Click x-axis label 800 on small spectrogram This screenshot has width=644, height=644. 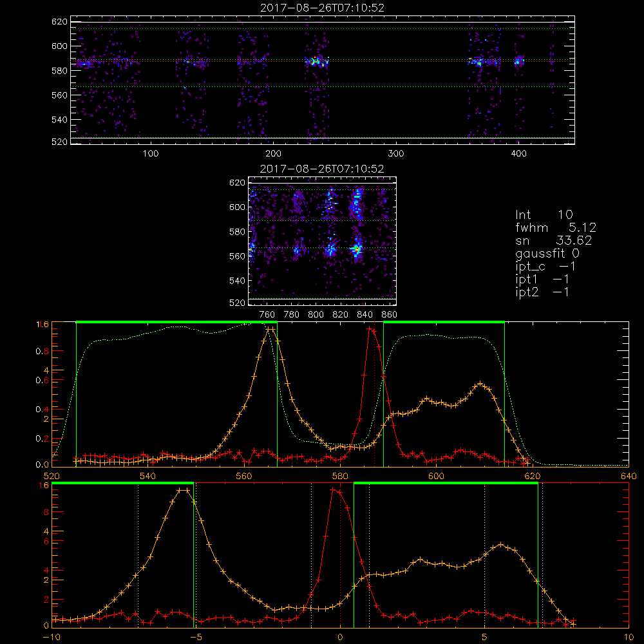(x=316, y=315)
